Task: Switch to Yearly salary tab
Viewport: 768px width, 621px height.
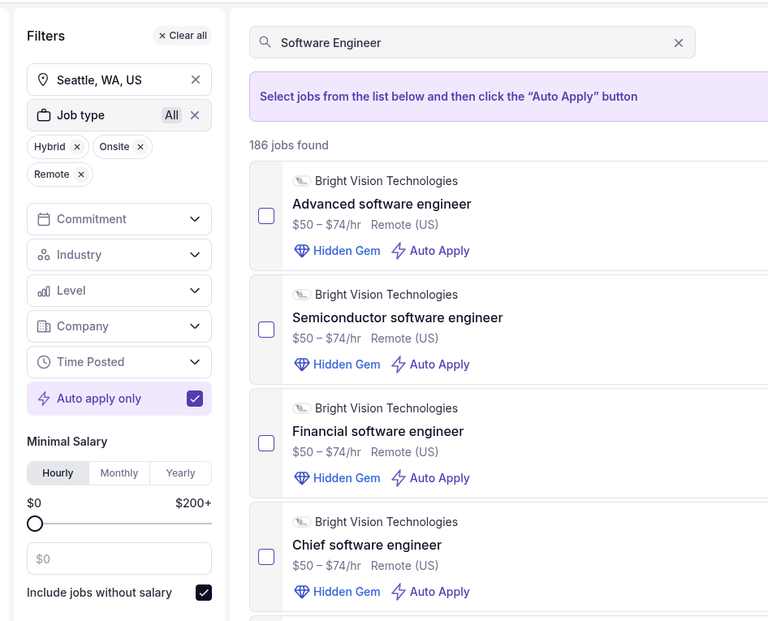Action: tap(180, 473)
